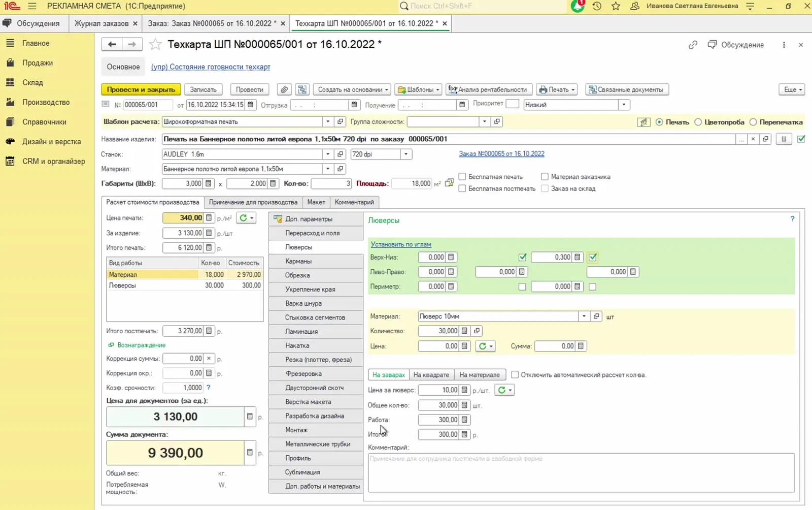Open calculator for Цена печати field

209,218
